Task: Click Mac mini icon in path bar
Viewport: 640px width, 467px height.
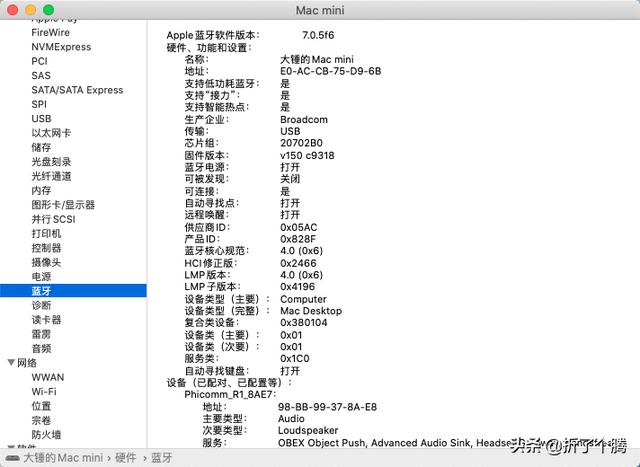Action: coord(13,458)
